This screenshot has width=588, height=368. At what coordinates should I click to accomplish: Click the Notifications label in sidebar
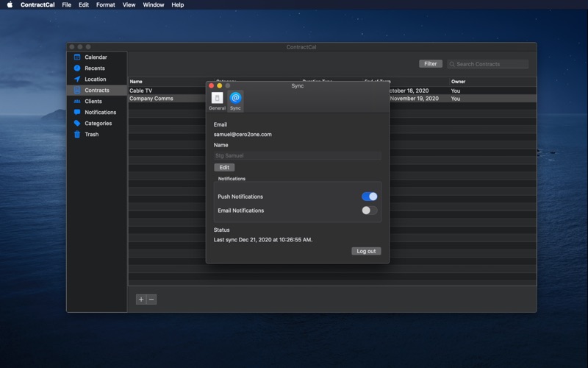click(100, 113)
